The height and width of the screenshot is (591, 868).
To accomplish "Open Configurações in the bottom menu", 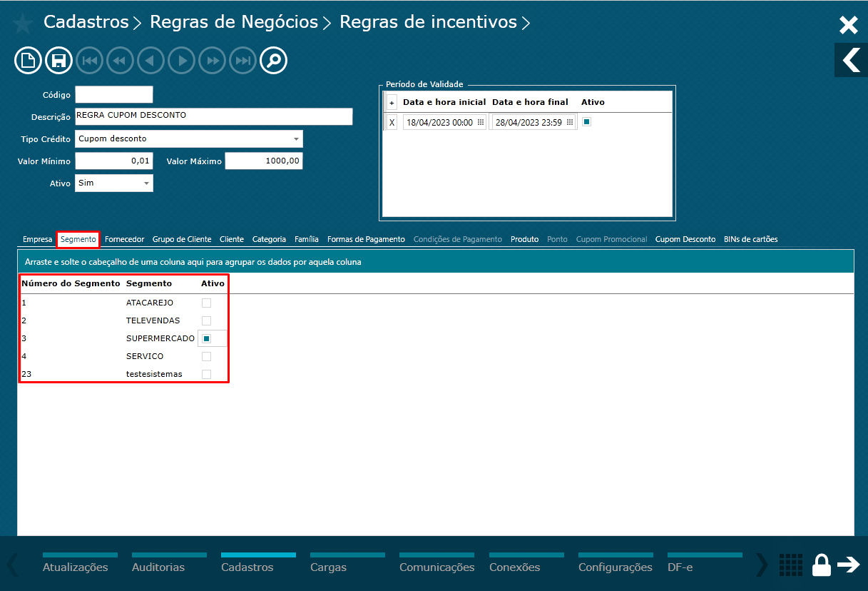I will [615, 564].
